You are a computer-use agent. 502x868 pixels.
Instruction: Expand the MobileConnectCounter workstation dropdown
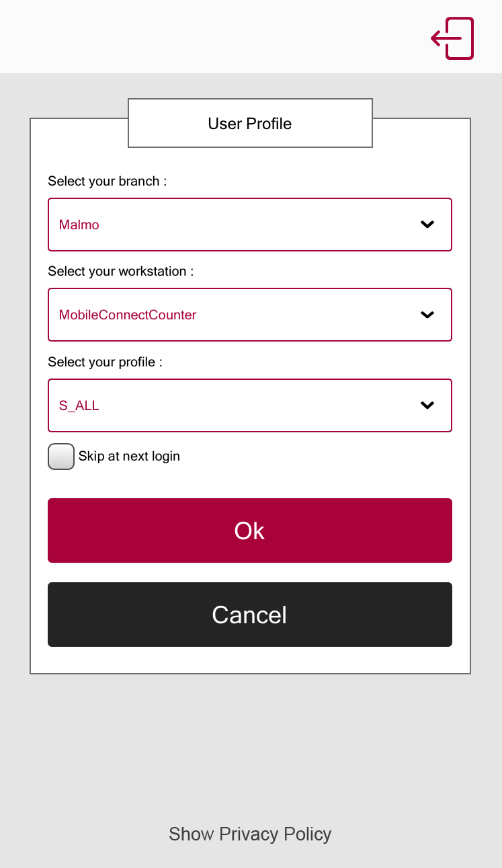pos(249,315)
